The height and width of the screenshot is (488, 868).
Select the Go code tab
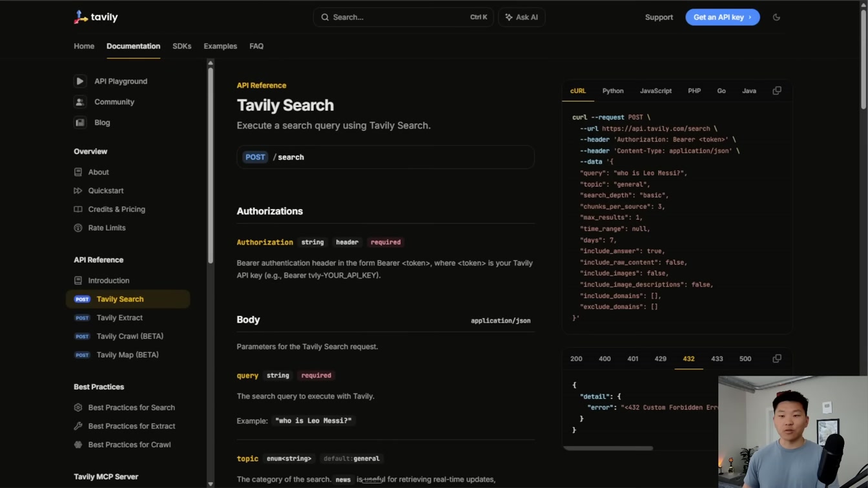pyautogui.click(x=721, y=91)
